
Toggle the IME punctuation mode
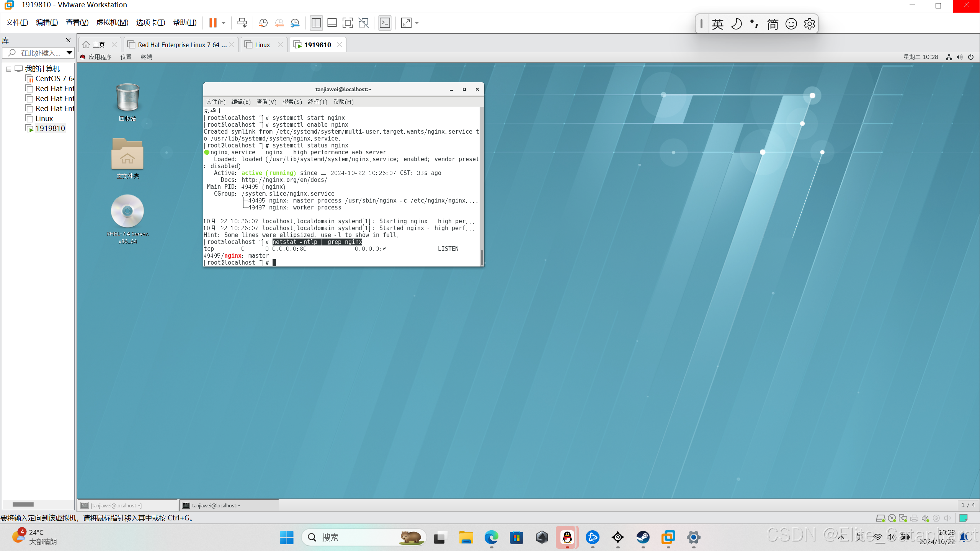[x=754, y=24]
